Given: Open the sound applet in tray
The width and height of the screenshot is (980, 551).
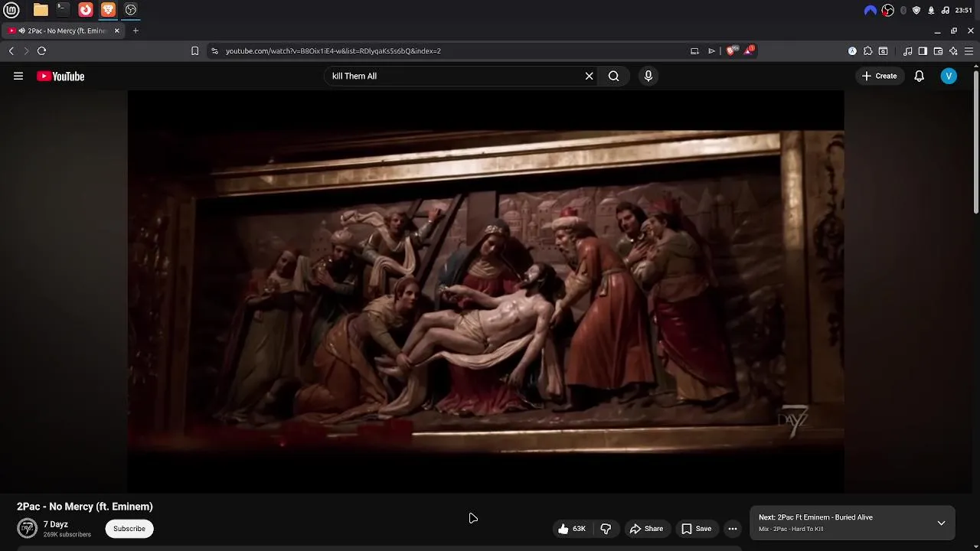Looking at the screenshot, I should 946,10.
